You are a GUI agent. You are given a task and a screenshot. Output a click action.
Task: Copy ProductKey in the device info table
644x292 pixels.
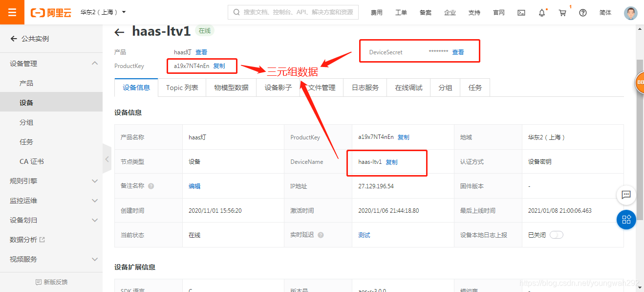403,137
